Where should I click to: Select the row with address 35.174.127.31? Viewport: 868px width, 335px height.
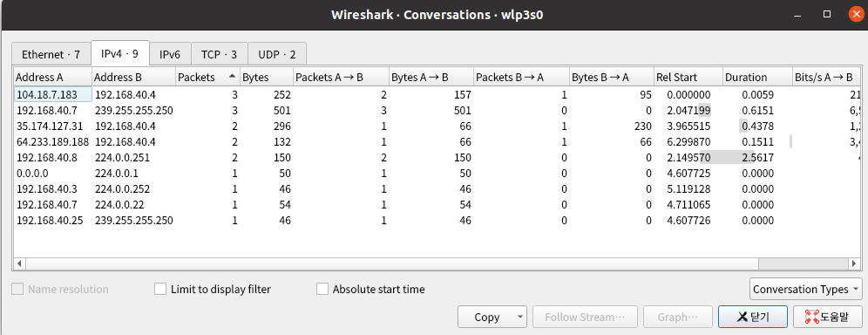[431, 126]
